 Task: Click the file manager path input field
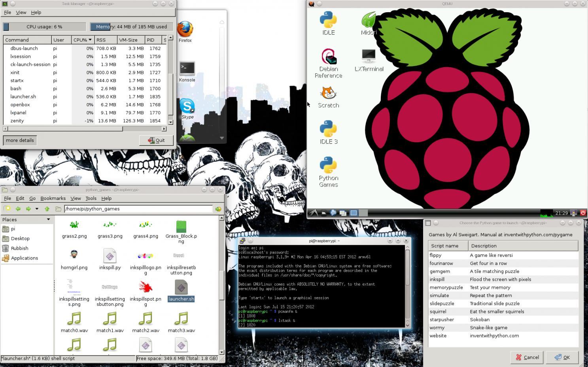coord(138,209)
